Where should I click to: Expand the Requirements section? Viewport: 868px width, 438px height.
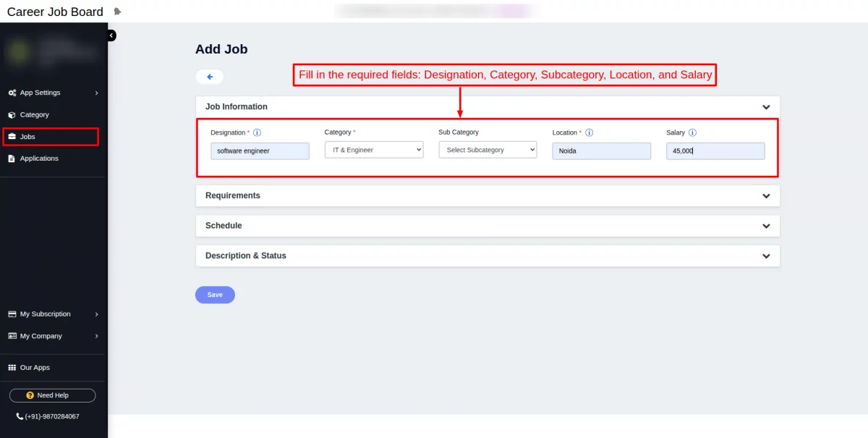766,195
